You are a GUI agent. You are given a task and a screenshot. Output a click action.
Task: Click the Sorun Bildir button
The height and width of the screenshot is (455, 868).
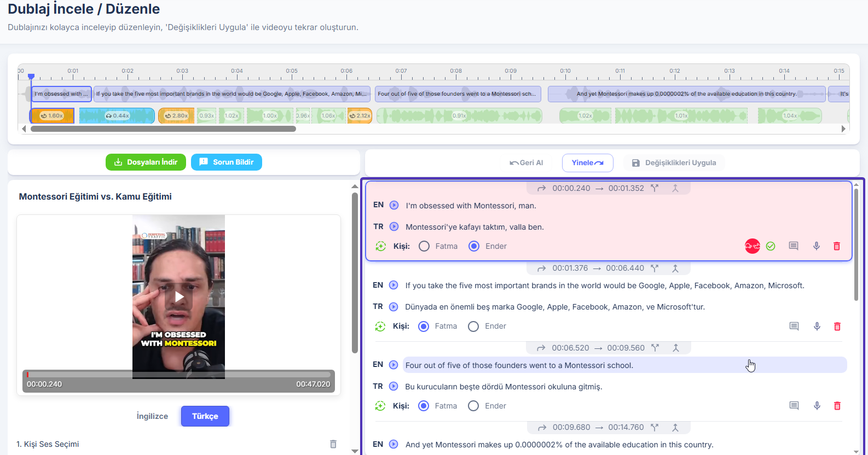[x=227, y=162]
